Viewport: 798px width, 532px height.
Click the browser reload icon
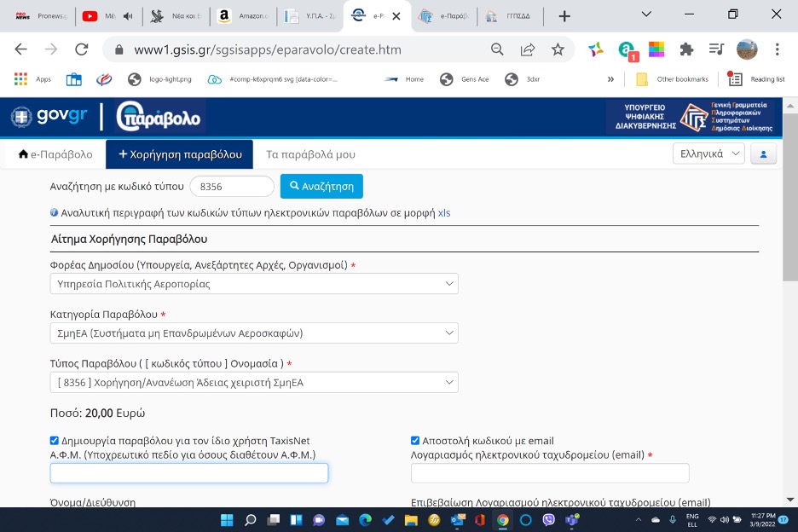[x=81, y=49]
